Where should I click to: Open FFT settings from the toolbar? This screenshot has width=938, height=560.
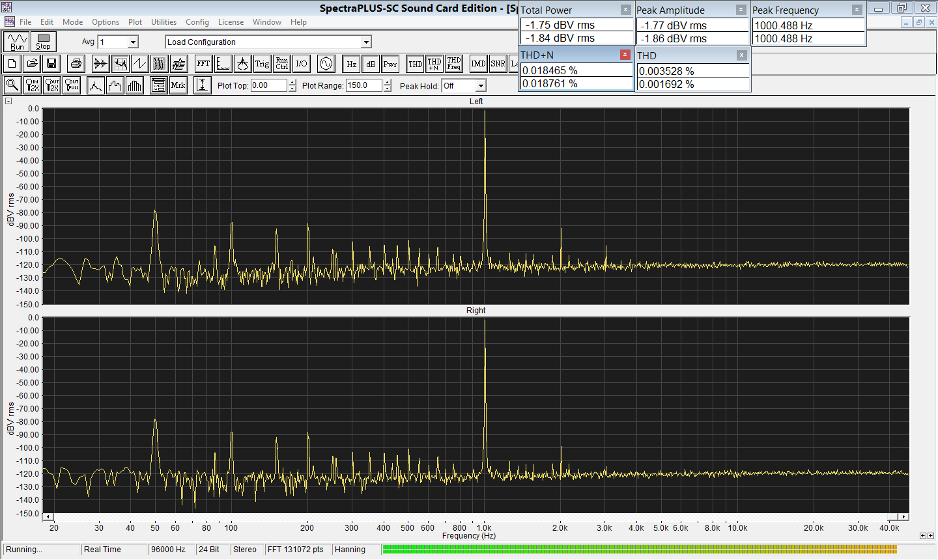[x=203, y=64]
